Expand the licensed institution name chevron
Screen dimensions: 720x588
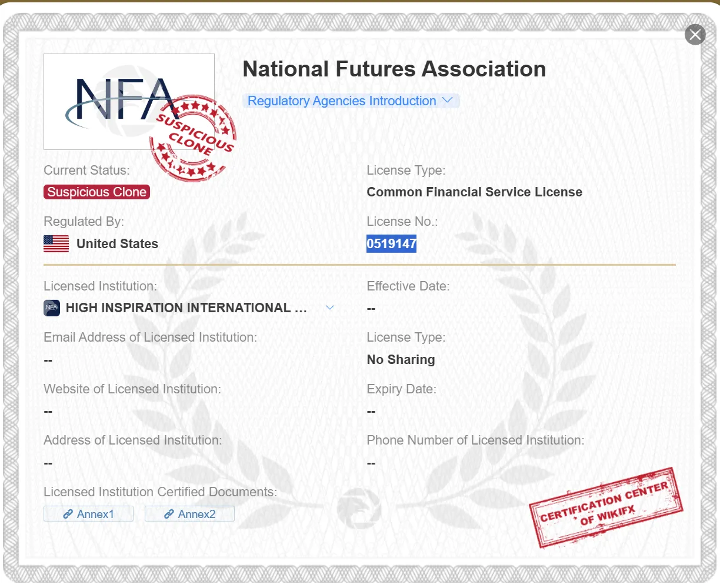click(330, 308)
